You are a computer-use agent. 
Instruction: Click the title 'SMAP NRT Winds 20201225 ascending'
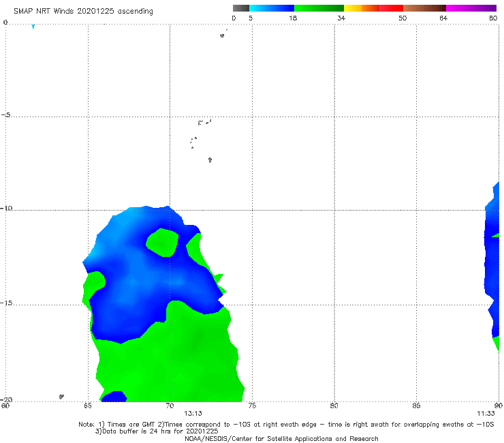click(x=83, y=11)
